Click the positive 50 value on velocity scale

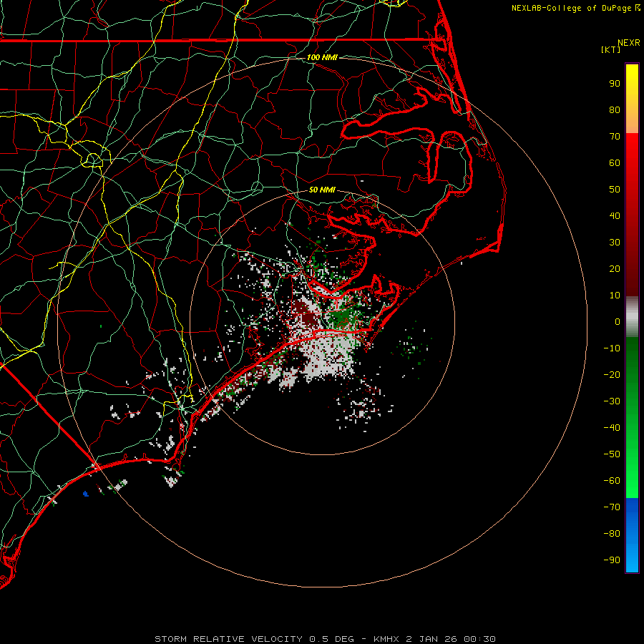pos(615,190)
